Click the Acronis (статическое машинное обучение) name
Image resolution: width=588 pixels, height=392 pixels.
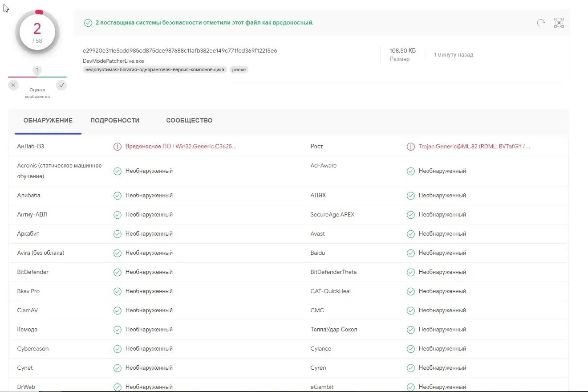[60, 171]
